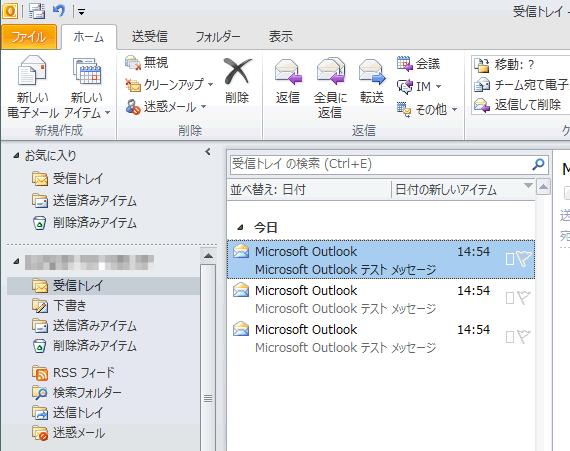Switch to the 送受信 ribbon tab
The height and width of the screenshot is (451, 570).
[x=150, y=36]
